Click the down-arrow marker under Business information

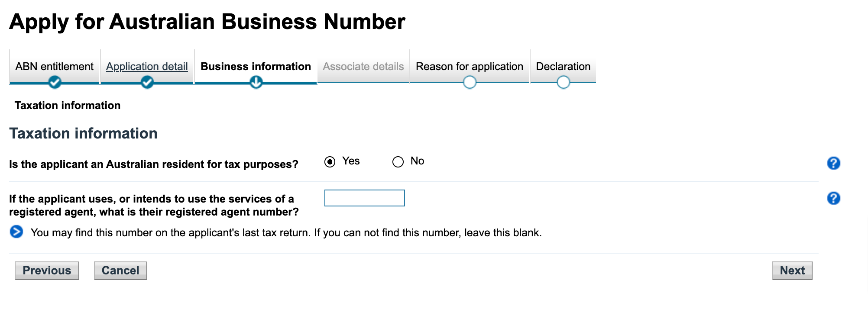[256, 82]
